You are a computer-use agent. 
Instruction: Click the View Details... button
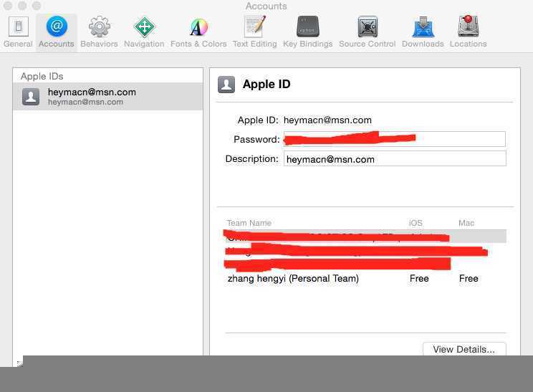tap(464, 349)
